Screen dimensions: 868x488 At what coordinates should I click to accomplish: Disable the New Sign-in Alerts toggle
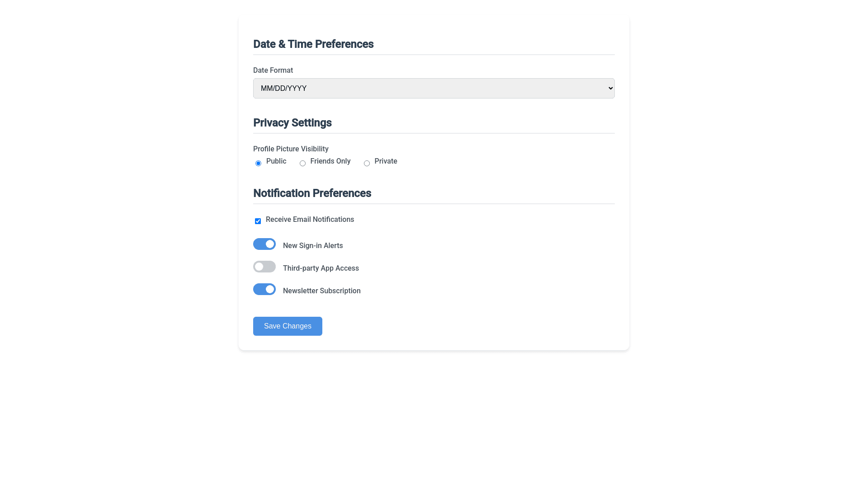[x=264, y=244]
